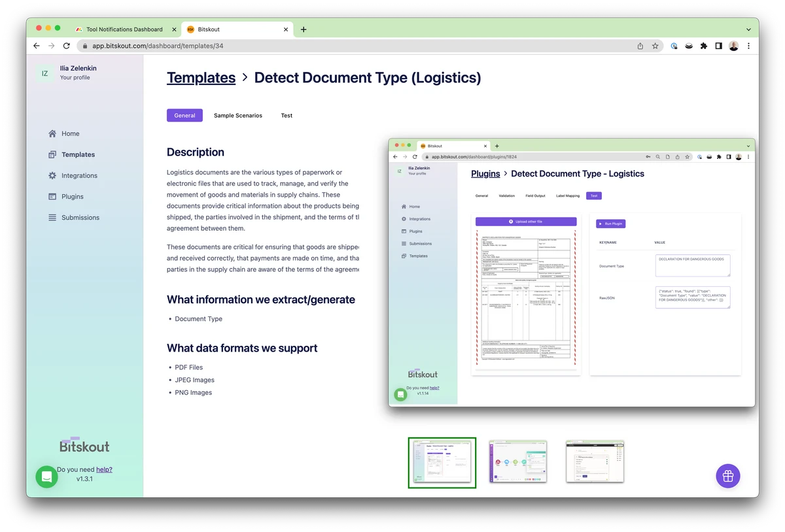The image size is (785, 532).
Task: Click the 'Document Type' bullet item
Action: coord(198,319)
